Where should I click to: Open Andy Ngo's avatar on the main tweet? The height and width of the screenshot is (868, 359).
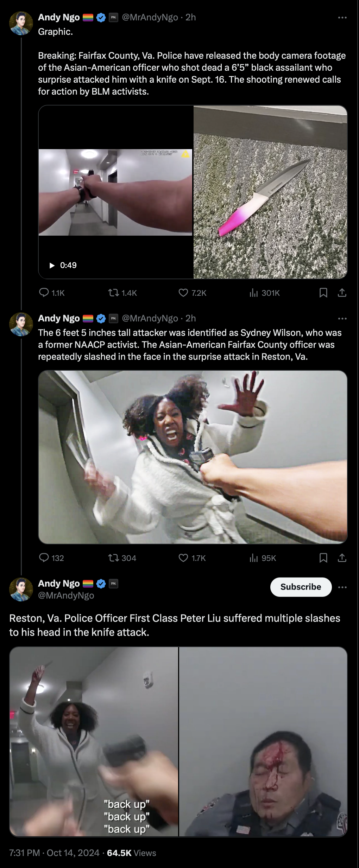pos(21,589)
